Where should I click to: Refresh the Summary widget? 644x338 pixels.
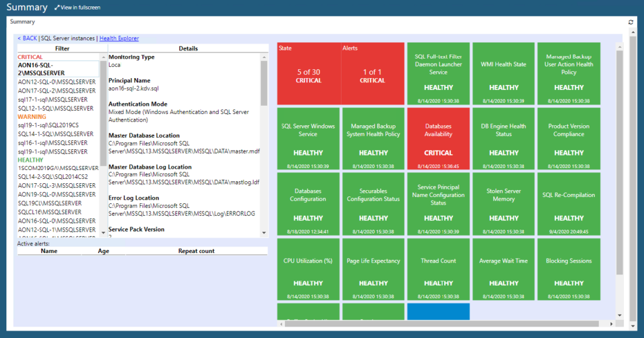coord(631,22)
